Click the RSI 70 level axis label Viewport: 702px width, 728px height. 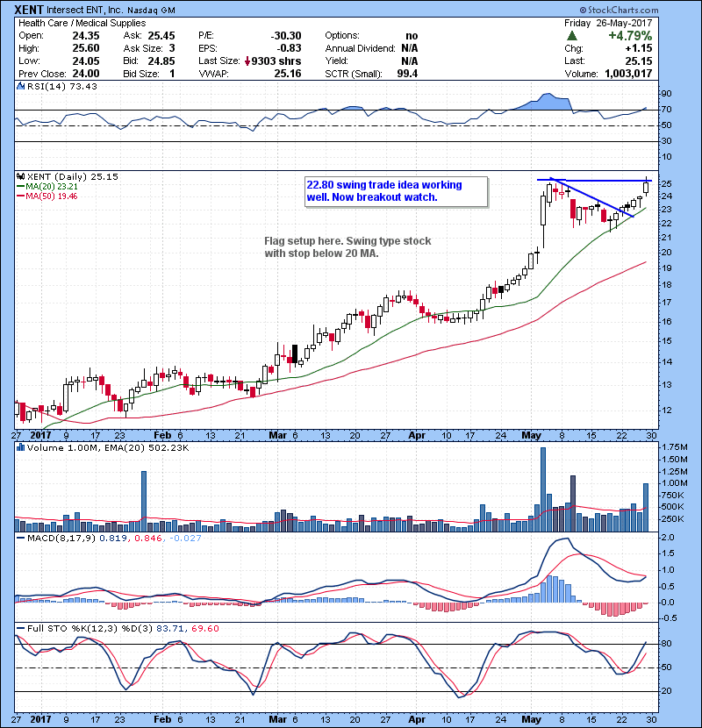pos(666,110)
